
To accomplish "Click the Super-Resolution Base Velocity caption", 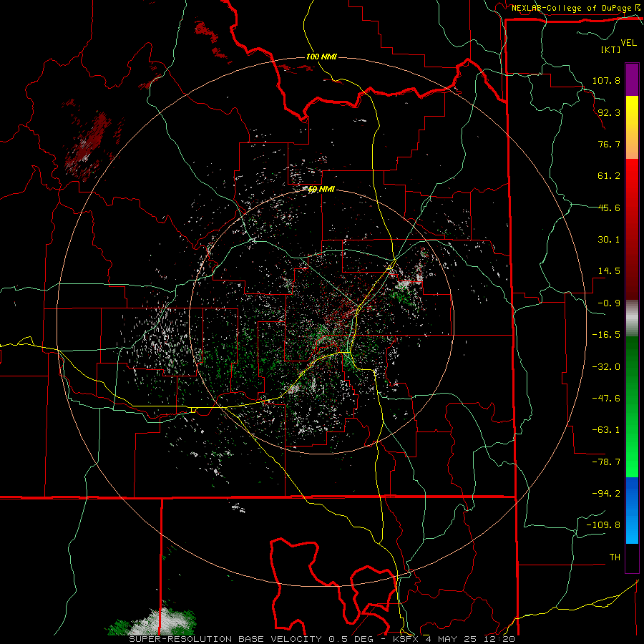I will point(322,639).
